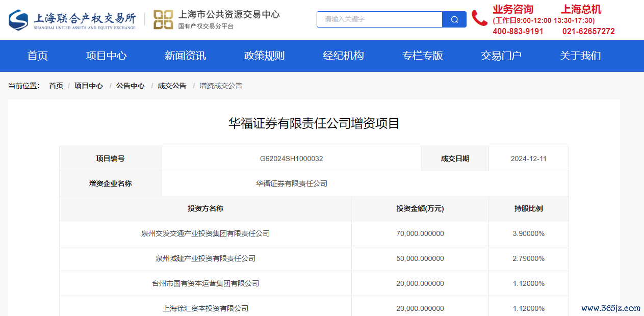Go to 新闻资讯 in the nav bar
Viewport: 644px width, 316px height.
[x=185, y=56]
